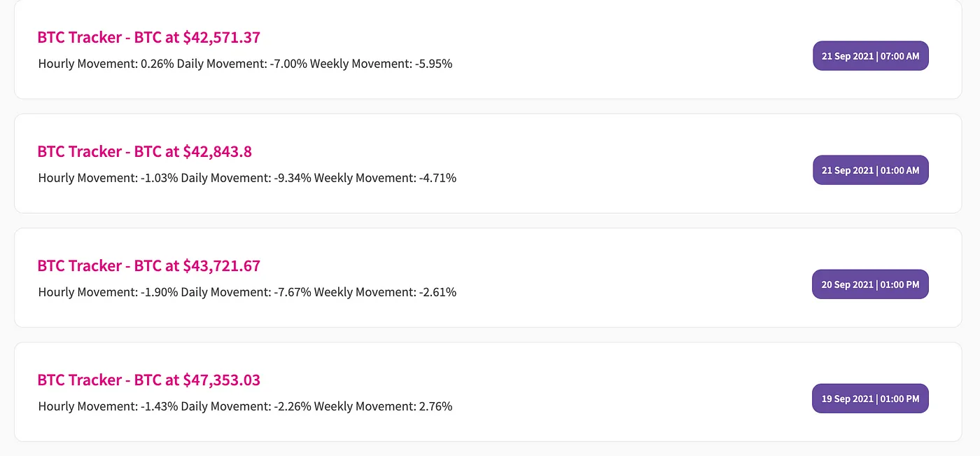Open the BTC at $43,721.67 tracker entry
This screenshot has height=456, width=980.
coord(148,266)
